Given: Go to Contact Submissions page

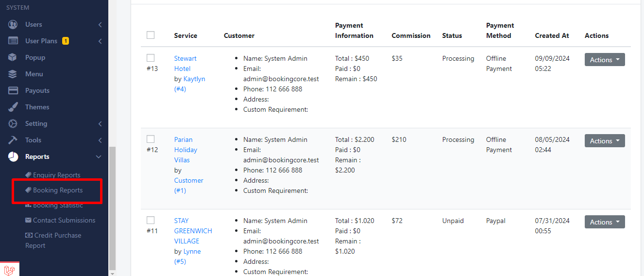Looking at the screenshot, I should click(64, 220).
